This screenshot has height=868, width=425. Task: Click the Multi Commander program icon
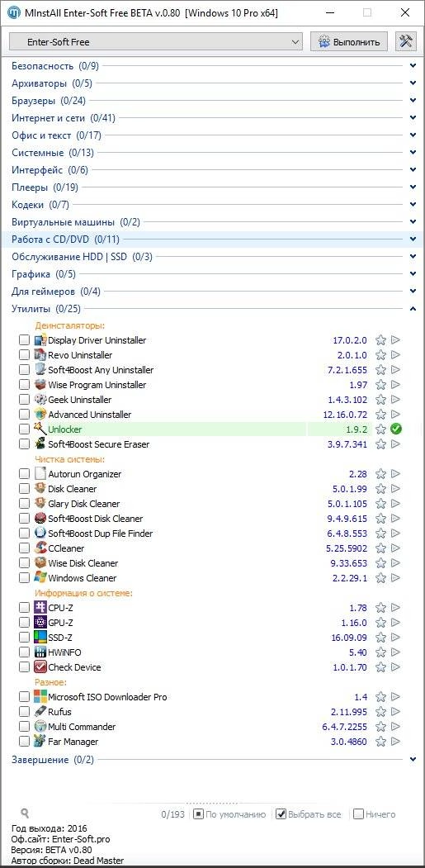40,726
